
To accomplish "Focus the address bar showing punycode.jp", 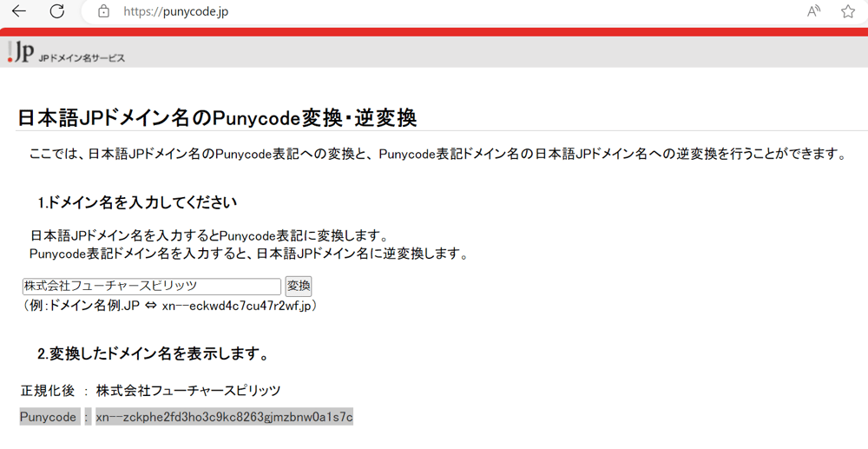I will tap(175, 11).
